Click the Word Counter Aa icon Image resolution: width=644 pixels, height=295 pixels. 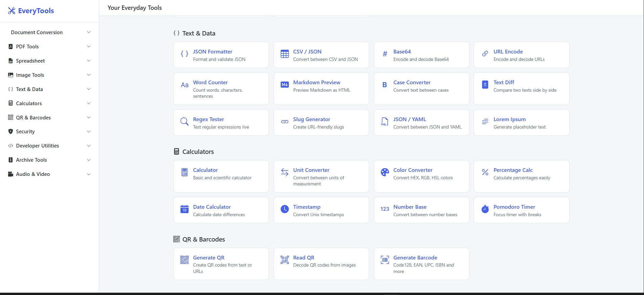[x=185, y=85]
